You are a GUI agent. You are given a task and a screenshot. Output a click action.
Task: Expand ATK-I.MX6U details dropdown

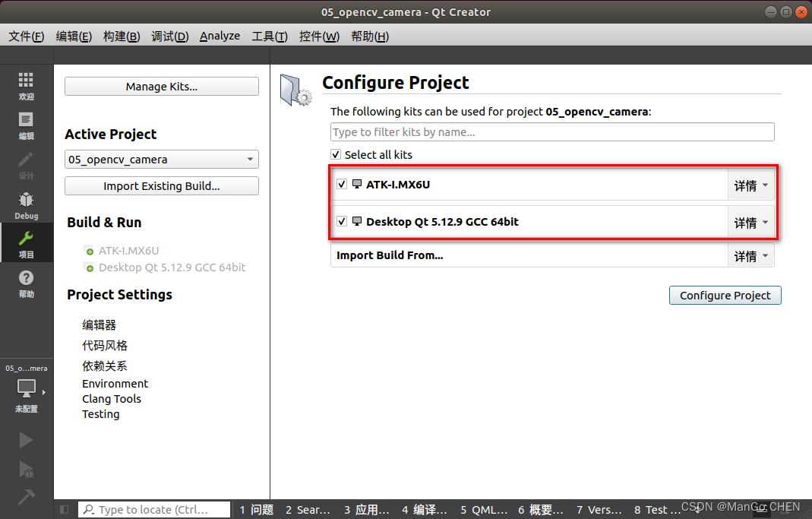coord(751,185)
